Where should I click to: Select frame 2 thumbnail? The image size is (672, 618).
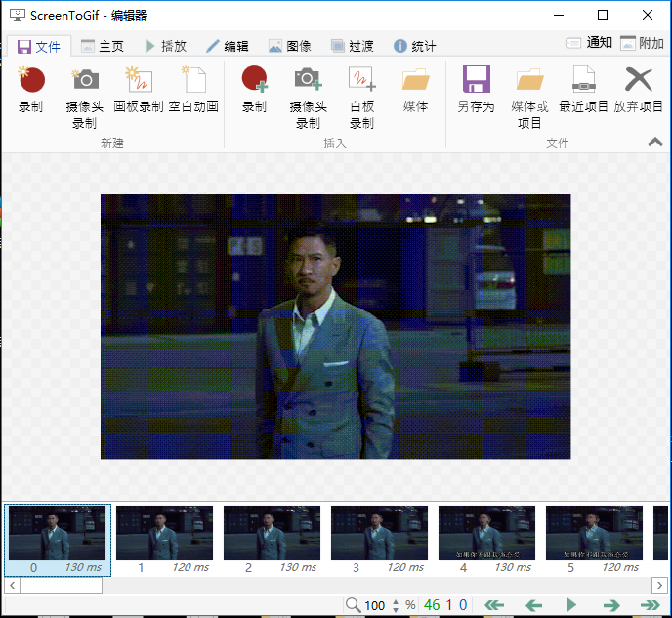pos(272,540)
